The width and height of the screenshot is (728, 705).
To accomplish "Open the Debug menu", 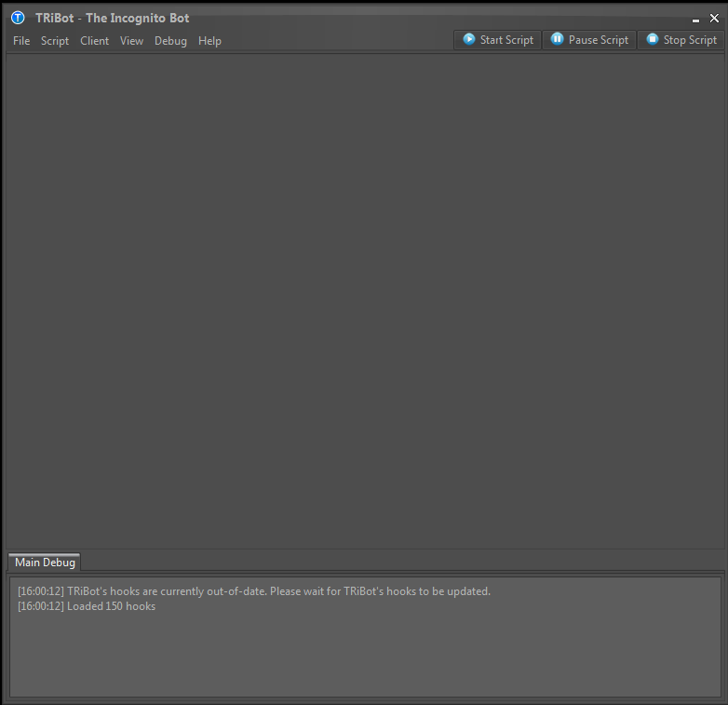I will point(170,41).
